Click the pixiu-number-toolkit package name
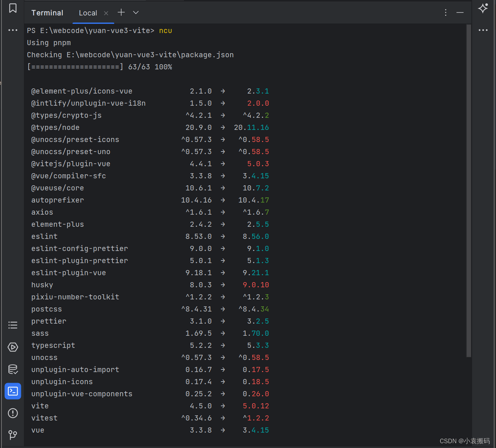The image size is (496, 448). 75,297
